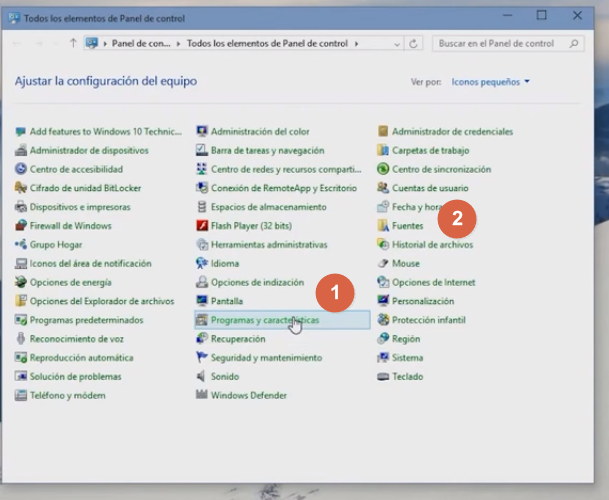Open 'Barra de tareas y navegación' link
The width and height of the screenshot is (609, 500).
pyautogui.click(x=268, y=150)
